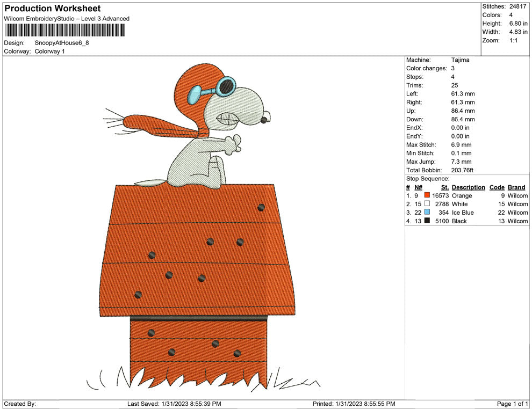Click the St. column header
The width and height of the screenshot is (532, 409).
pyautogui.click(x=444, y=187)
